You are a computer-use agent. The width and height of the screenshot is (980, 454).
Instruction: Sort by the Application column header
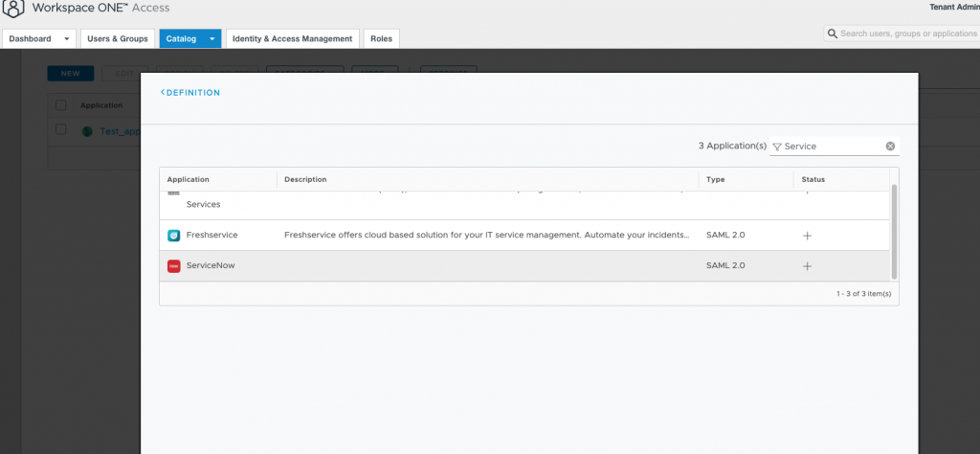click(189, 179)
